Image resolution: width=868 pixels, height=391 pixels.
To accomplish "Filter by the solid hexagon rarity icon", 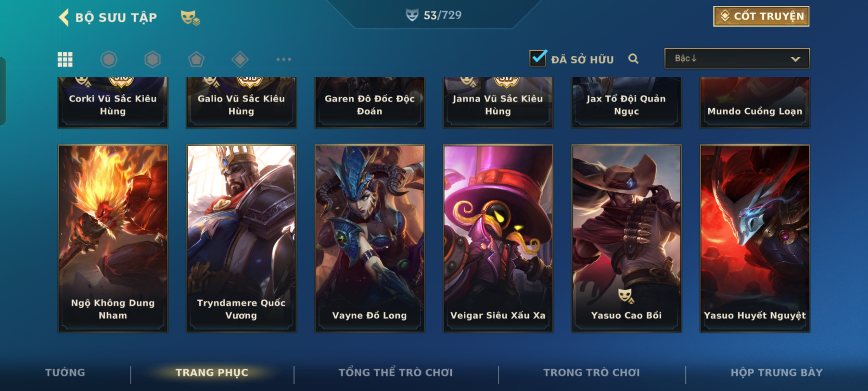I will (153, 59).
